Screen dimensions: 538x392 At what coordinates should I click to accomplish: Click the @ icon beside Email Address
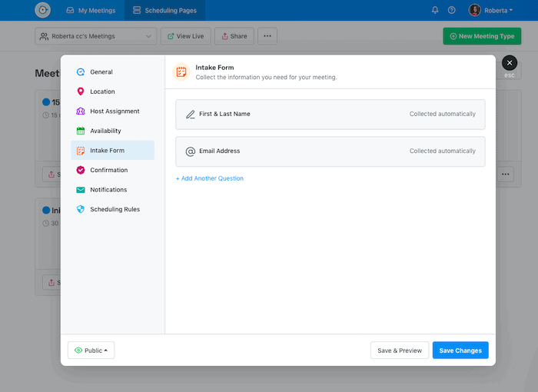click(x=191, y=151)
